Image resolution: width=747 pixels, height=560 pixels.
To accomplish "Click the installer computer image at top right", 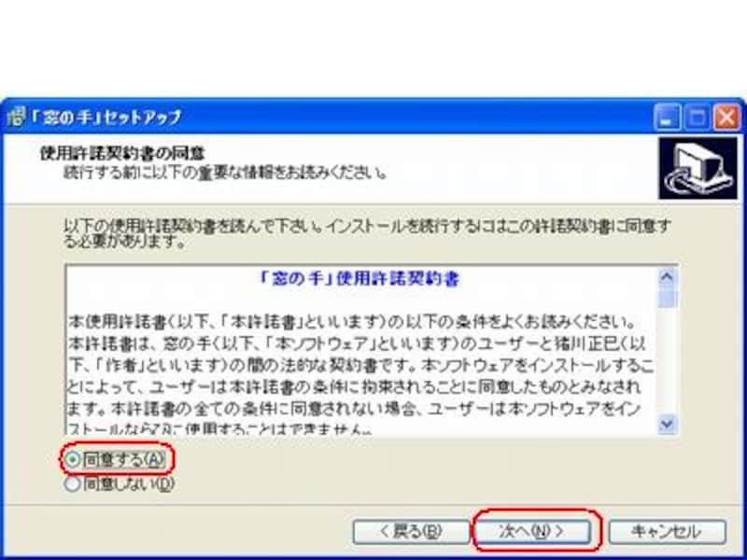I will (x=698, y=169).
